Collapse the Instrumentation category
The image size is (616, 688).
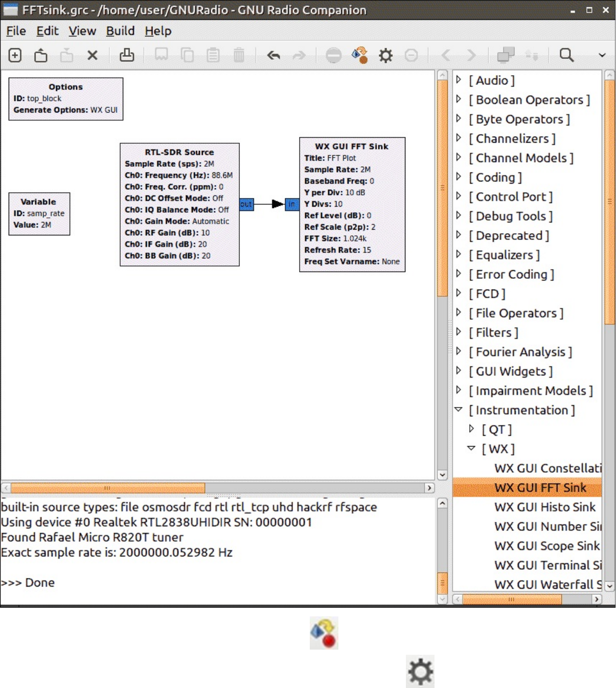coord(459,410)
